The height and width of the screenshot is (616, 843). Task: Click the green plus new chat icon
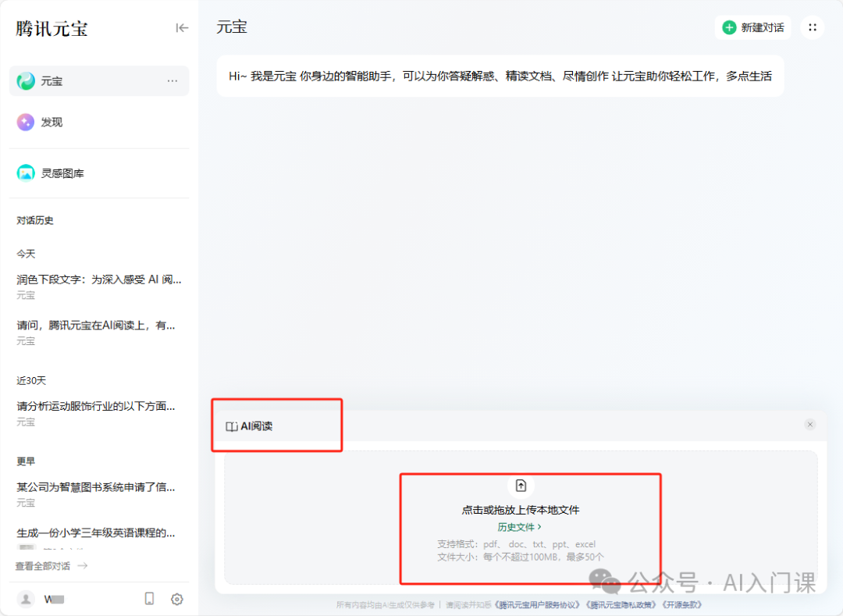coord(729,27)
